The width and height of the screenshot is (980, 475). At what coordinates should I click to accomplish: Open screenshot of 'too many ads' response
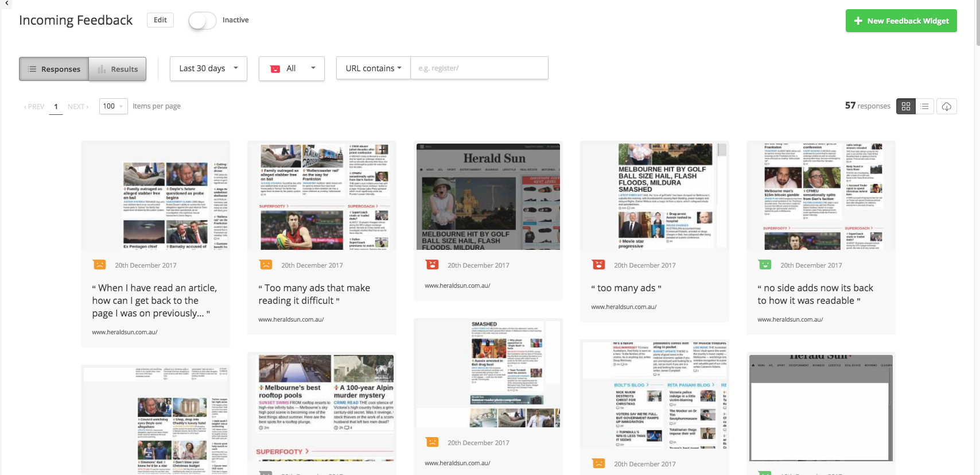655,195
